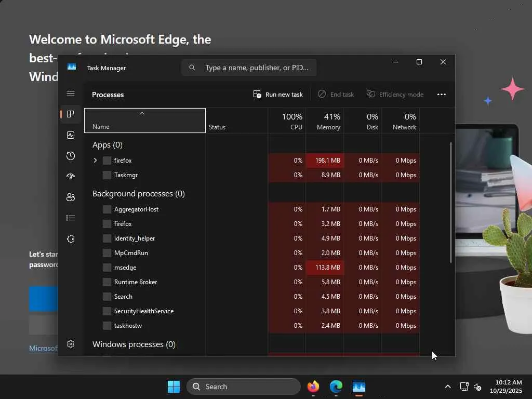Select the Search process row

click(252, 297)
